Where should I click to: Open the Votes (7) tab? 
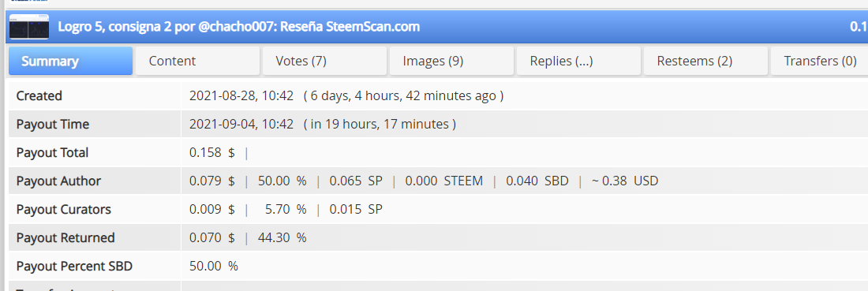point(324,61)
